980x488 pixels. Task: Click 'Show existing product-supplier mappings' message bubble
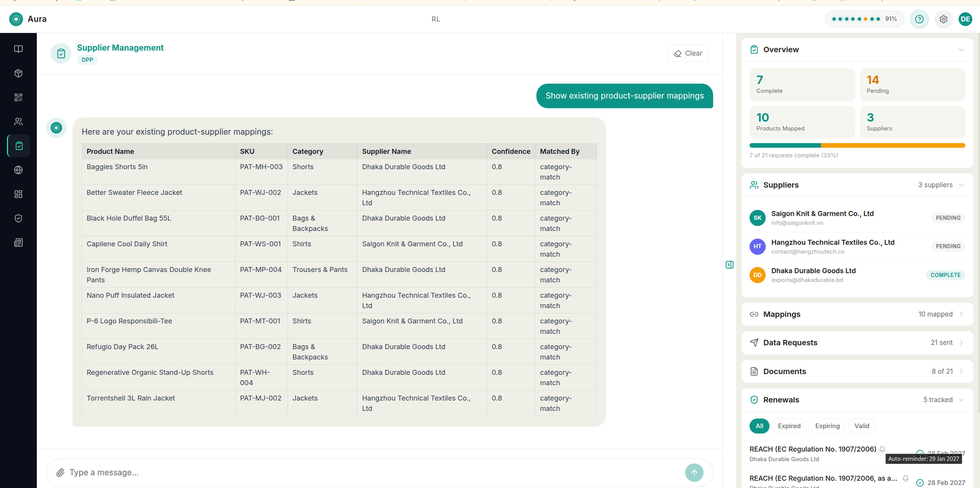coord(625,96)
